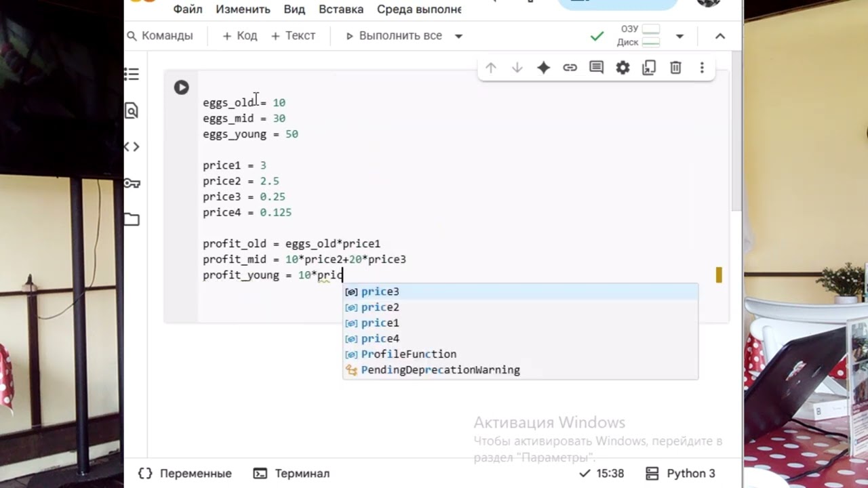This screenshot has height=488, width=868.
Task: Open the table of contents sidebar
Action: pyautogui.click(x=132, y=75)
